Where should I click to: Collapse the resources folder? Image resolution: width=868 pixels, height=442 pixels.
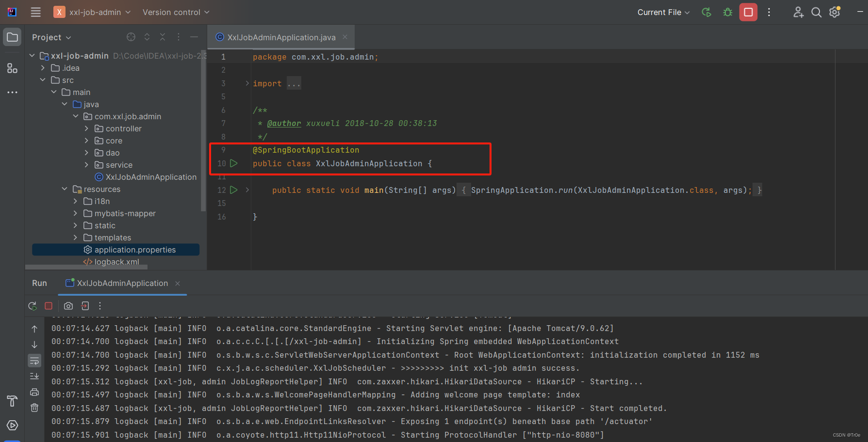coord(65,189)
